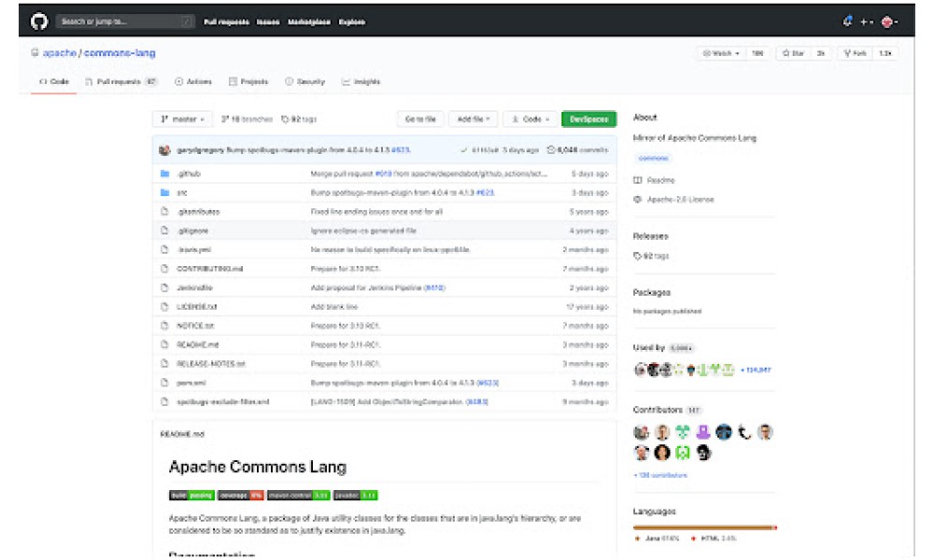Screen dimensions: 934x560
Task: Click the pom.xml file icon
Action: pyautogui.click(x=165, y=383)
